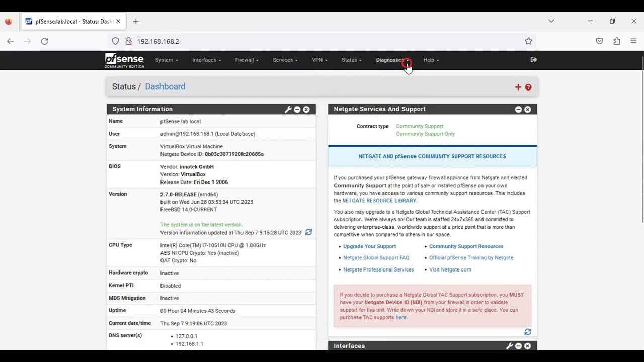The width and height of the screenshot is (644, 362).
Task: Bookmark this page star icon
Action: [528, 41]
